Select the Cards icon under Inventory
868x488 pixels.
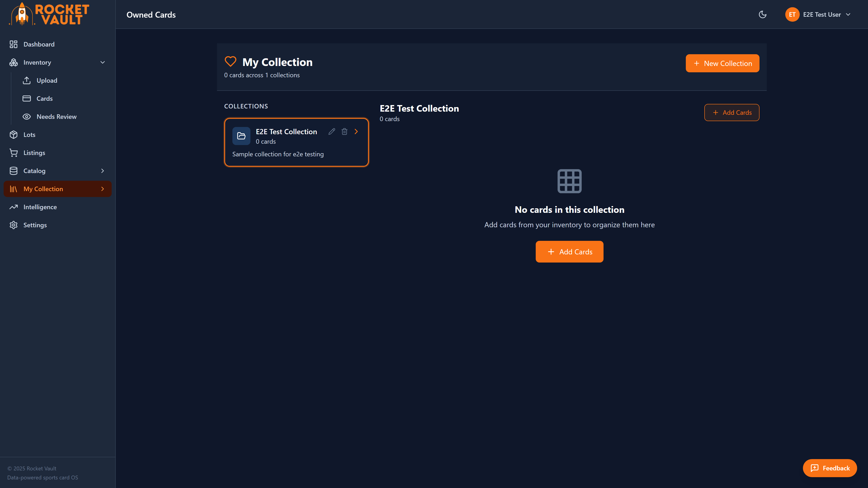click(27, 98)
